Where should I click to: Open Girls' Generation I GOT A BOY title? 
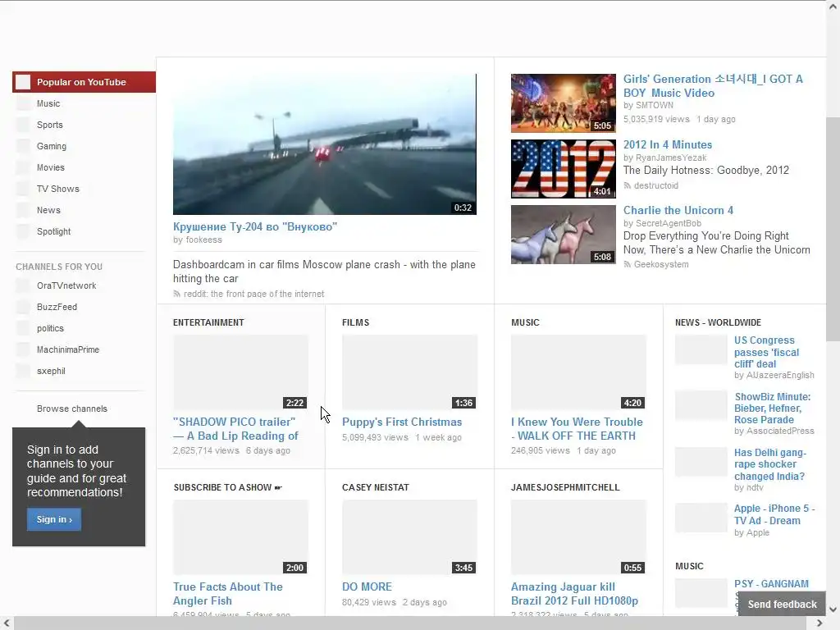click(x=713, y=85)
